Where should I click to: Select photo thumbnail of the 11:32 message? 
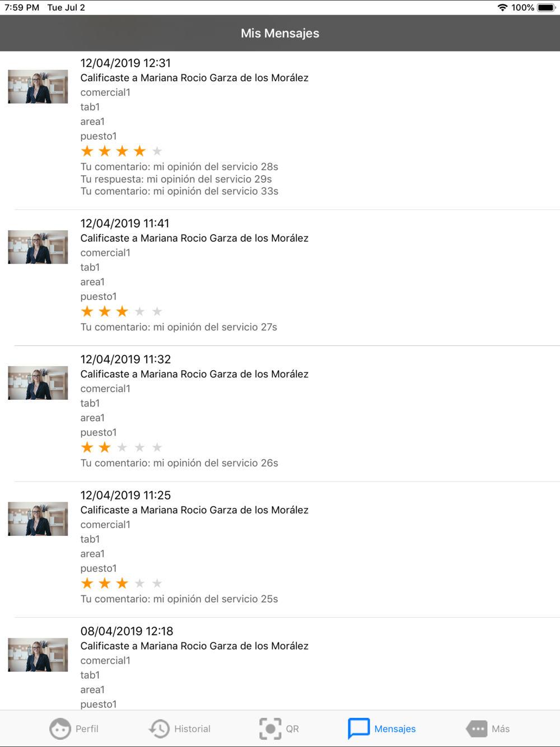click(38, 383)
